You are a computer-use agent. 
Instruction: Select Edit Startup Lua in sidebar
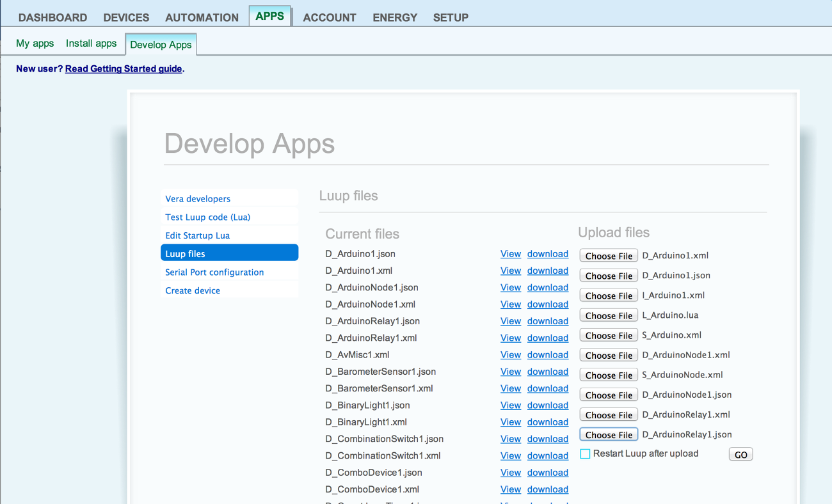point(197,235)
